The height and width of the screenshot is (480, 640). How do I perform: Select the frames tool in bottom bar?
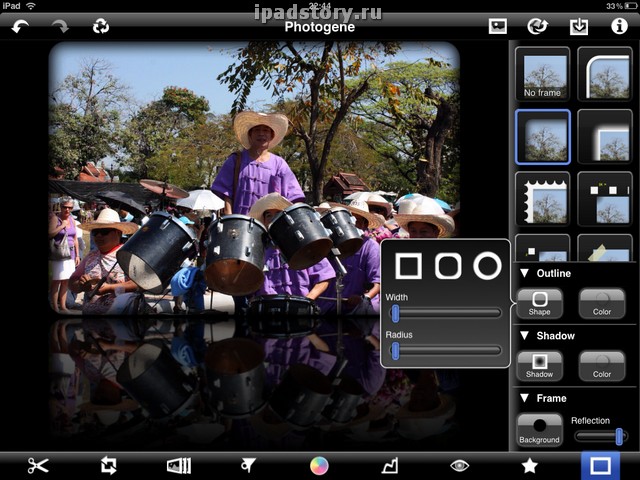600,466
